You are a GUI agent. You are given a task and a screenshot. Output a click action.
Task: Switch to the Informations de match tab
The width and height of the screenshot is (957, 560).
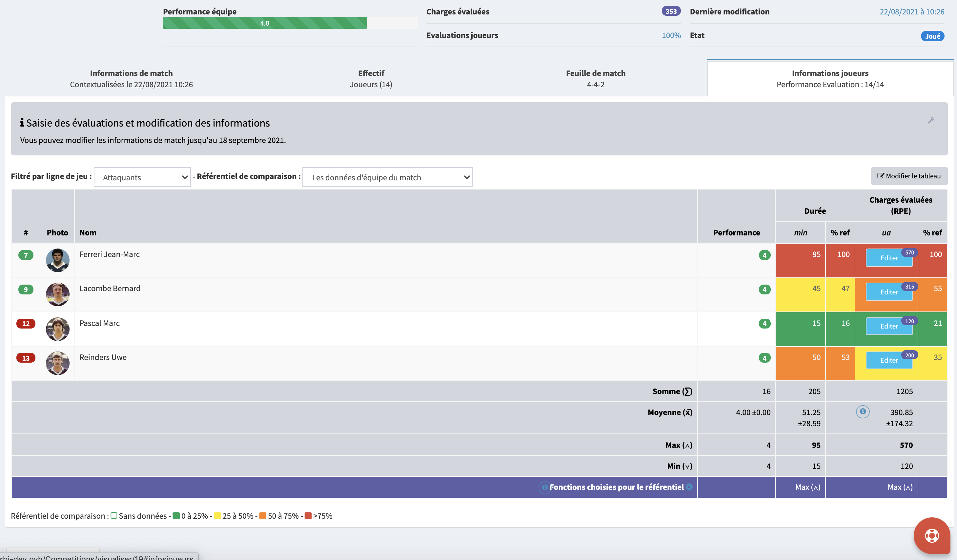click(x=131, y=79)
